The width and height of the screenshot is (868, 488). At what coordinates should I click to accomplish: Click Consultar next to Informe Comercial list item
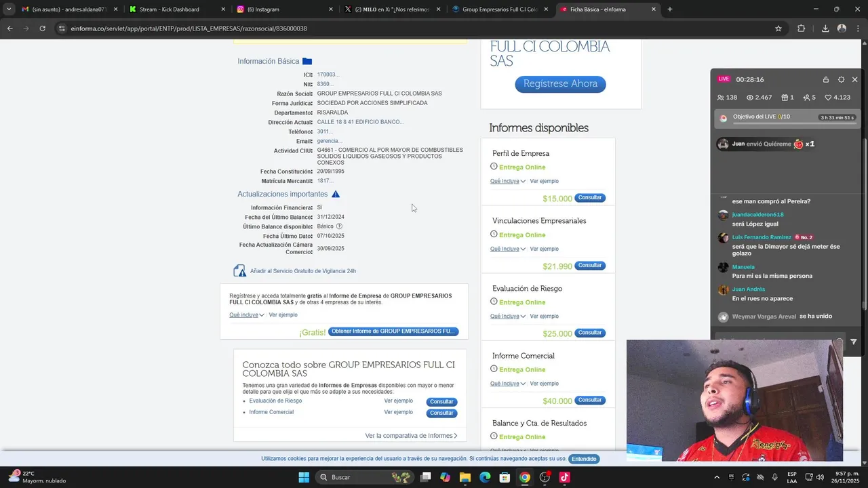(x=441, y=413)
